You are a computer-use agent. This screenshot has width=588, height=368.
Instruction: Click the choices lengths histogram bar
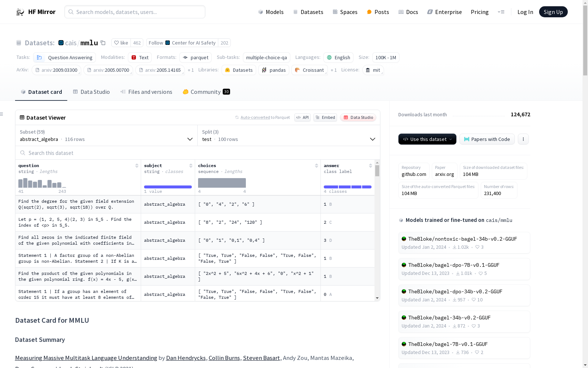[x=222, y=183]
